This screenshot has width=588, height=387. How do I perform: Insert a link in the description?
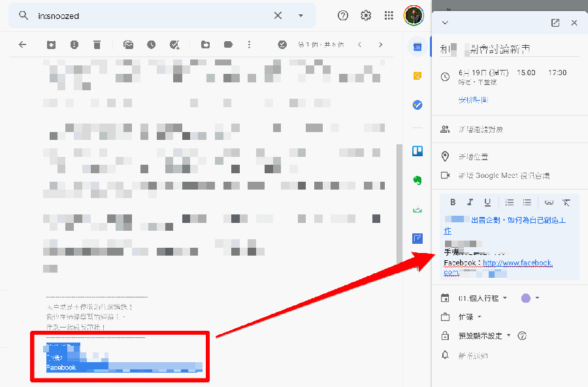tap(549, 202)
